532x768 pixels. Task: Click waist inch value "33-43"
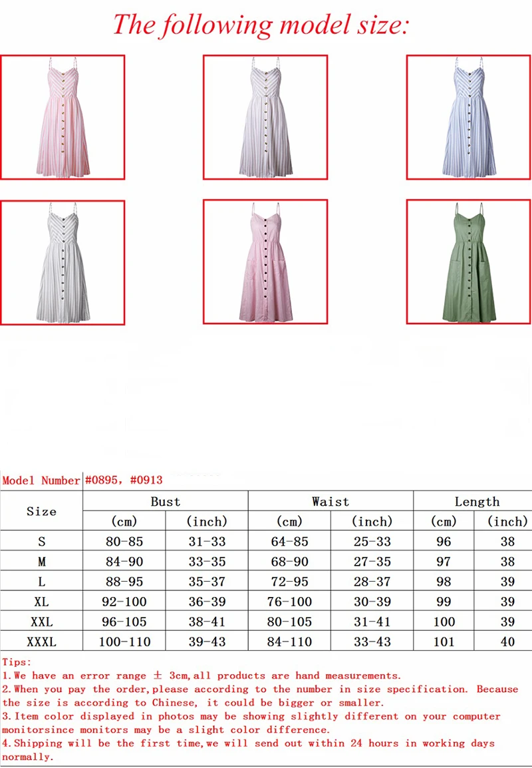372,642
